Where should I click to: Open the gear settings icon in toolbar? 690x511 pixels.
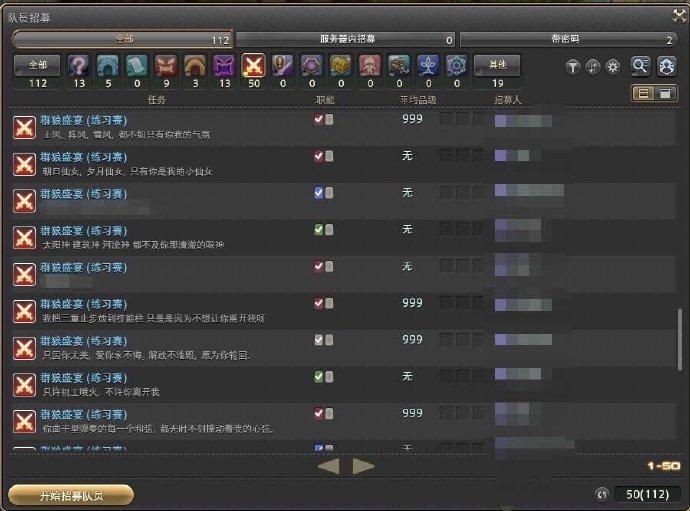click(613, 67)
